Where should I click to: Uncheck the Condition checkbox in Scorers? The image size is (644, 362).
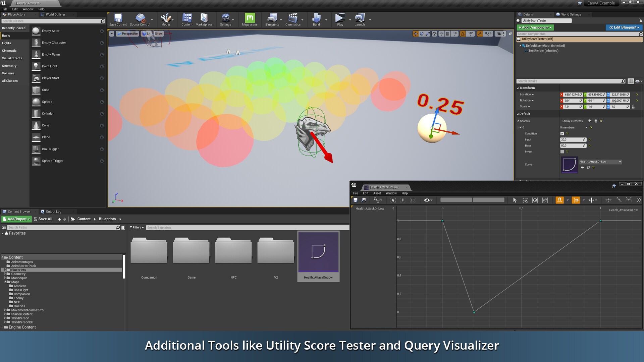[x=562, y=133]
